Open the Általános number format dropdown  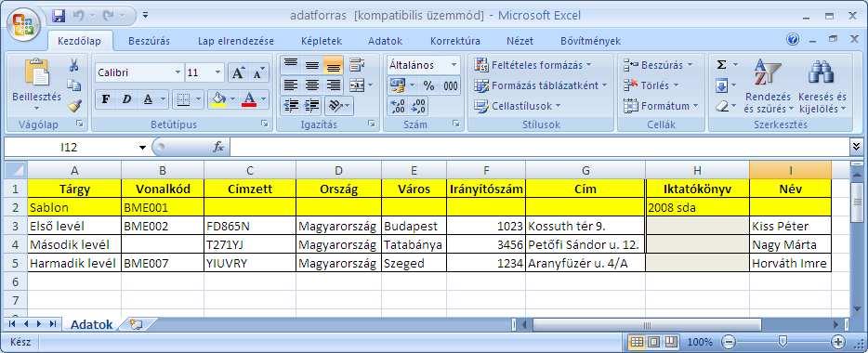click(454, 65)
